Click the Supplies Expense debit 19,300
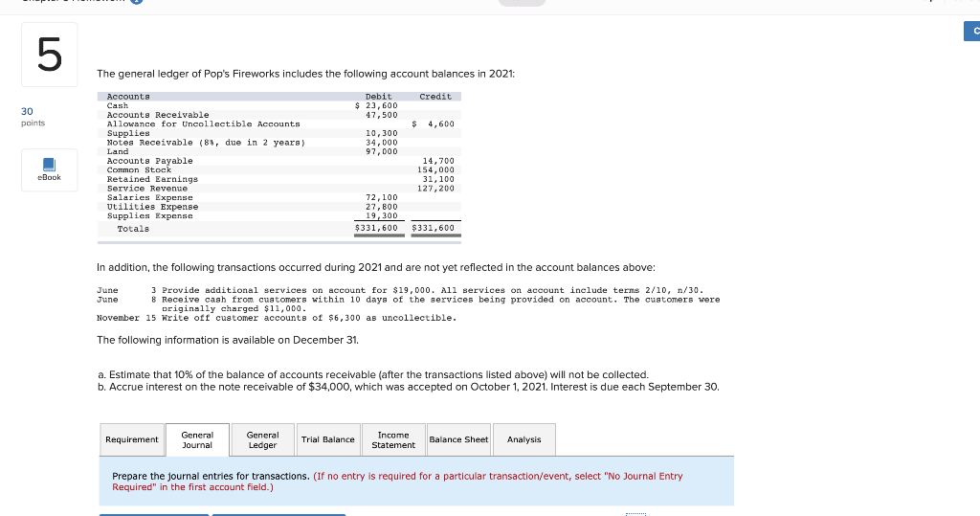980x516 pixels. point(381,215)
